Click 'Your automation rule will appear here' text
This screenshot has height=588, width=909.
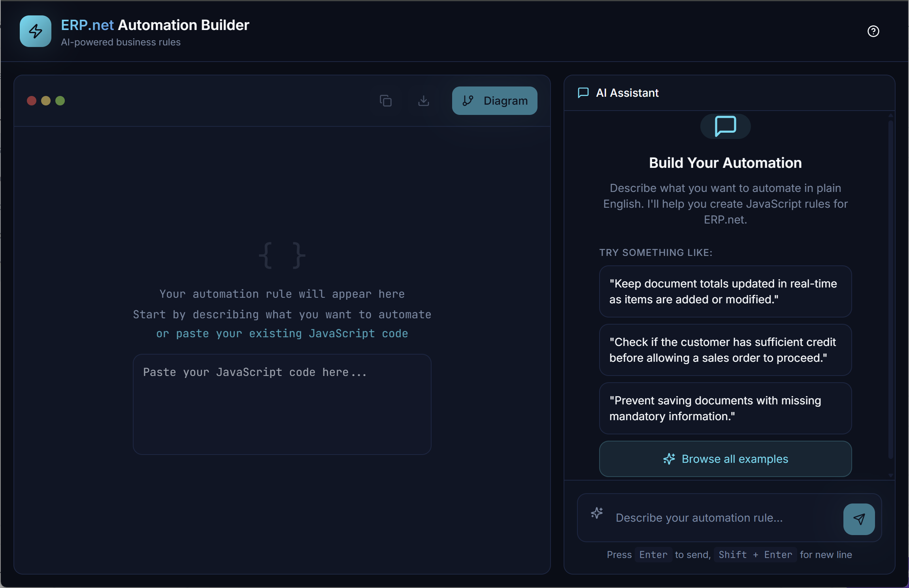pyautogui.click(x=282, y=294)
